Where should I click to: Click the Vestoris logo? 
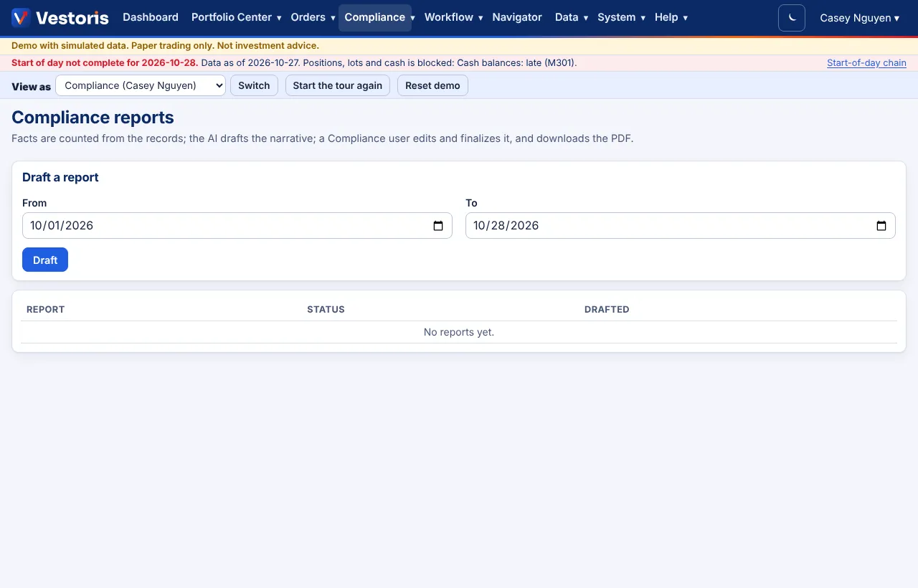tap(60, 18)
